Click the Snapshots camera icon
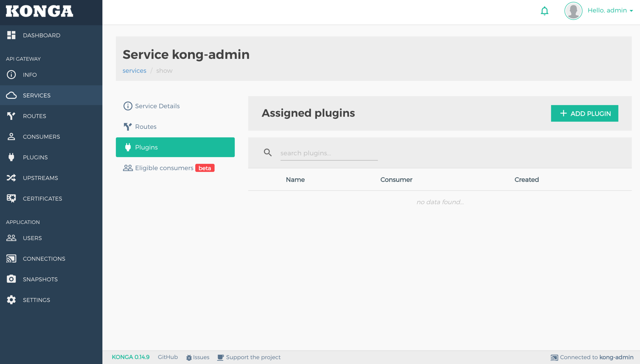This screenshot has width=640, height=364. [11, 279]
